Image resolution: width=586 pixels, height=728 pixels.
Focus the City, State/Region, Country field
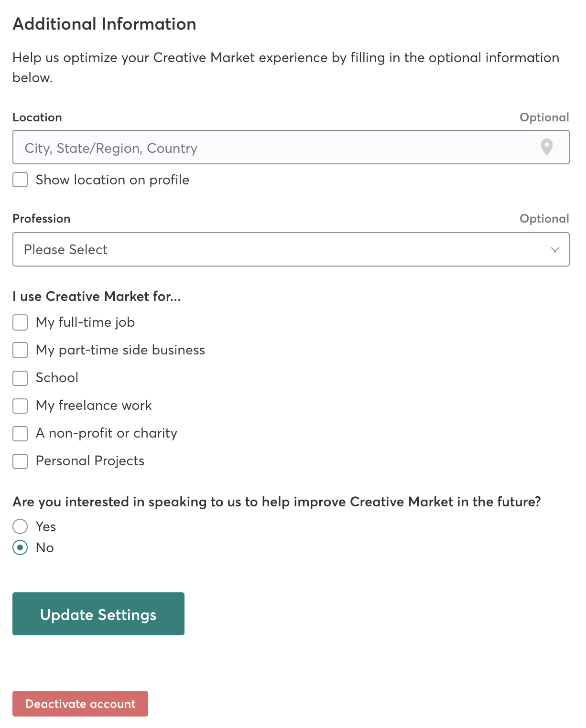coord(291,147)
